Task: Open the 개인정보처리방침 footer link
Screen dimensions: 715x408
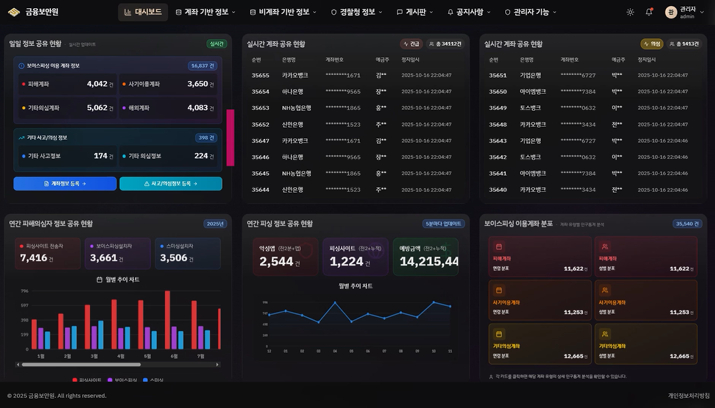Action: (x=688, y=395)
